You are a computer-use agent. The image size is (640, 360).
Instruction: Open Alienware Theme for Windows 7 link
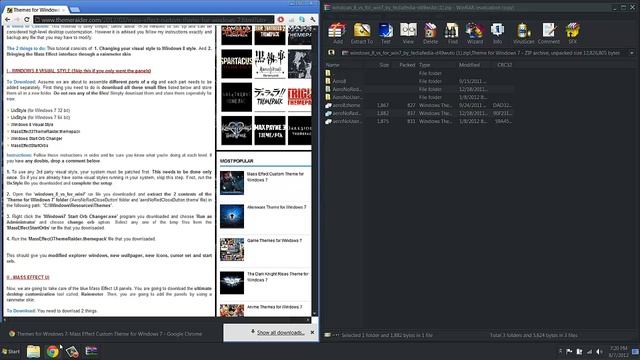[x=276, y=207]
